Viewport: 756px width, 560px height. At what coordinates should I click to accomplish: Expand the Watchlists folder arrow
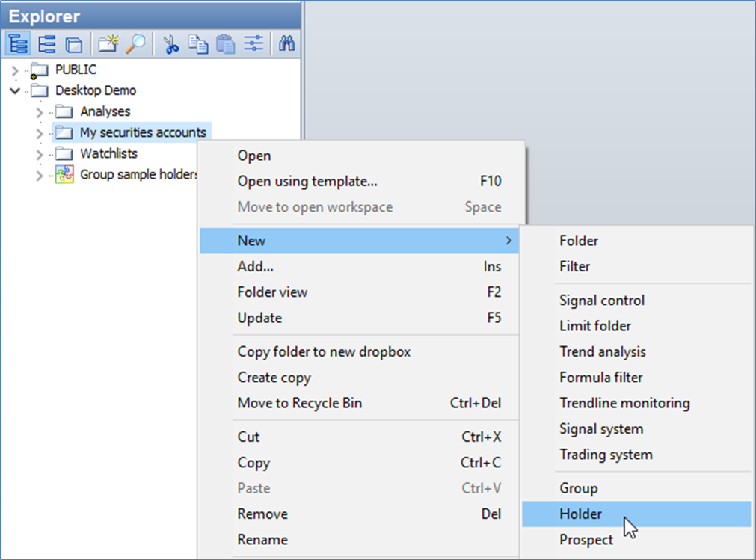click(40, 154)
